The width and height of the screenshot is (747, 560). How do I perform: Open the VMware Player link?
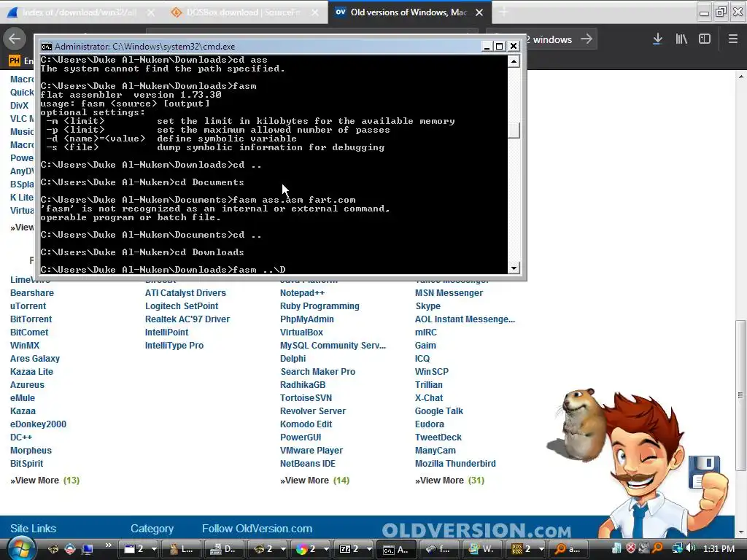click(x=311, y=450)
